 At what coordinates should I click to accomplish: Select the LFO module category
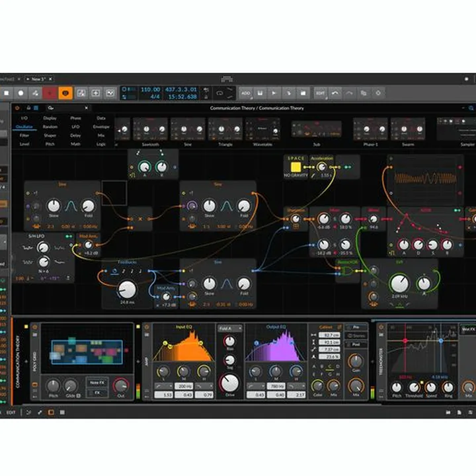point(75,126)
